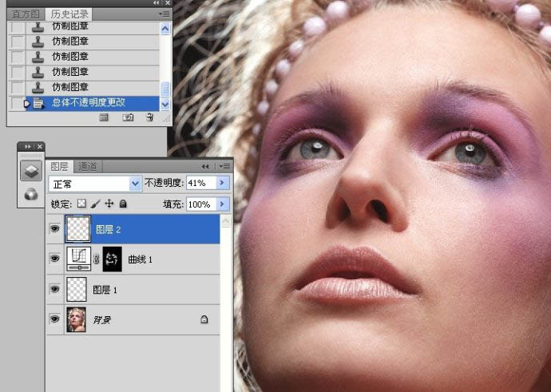Create a new snapshot with the camera icon
Viewport: 551px width, 392px height.
click(x=128, y=117)
